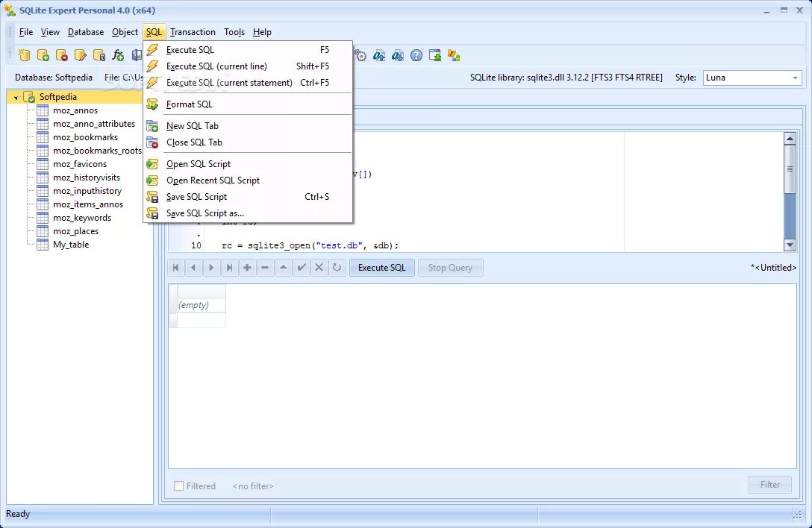
Task: Open the Object menu
Action: pyautogui.click(x=125, y=32)
